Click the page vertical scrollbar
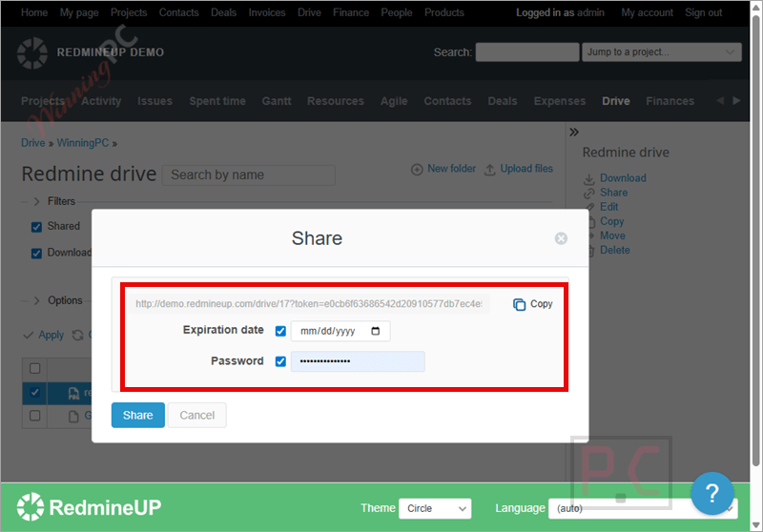 (x=755, y=240)
